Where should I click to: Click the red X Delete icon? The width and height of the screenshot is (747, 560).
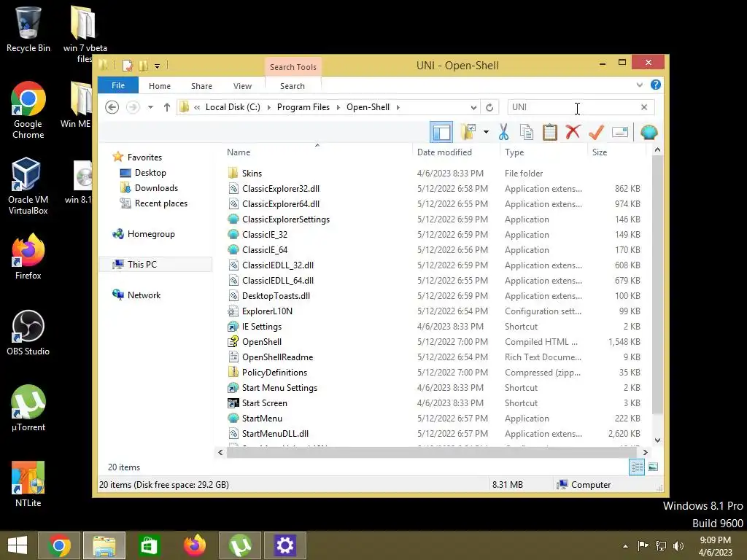point(573,132)
